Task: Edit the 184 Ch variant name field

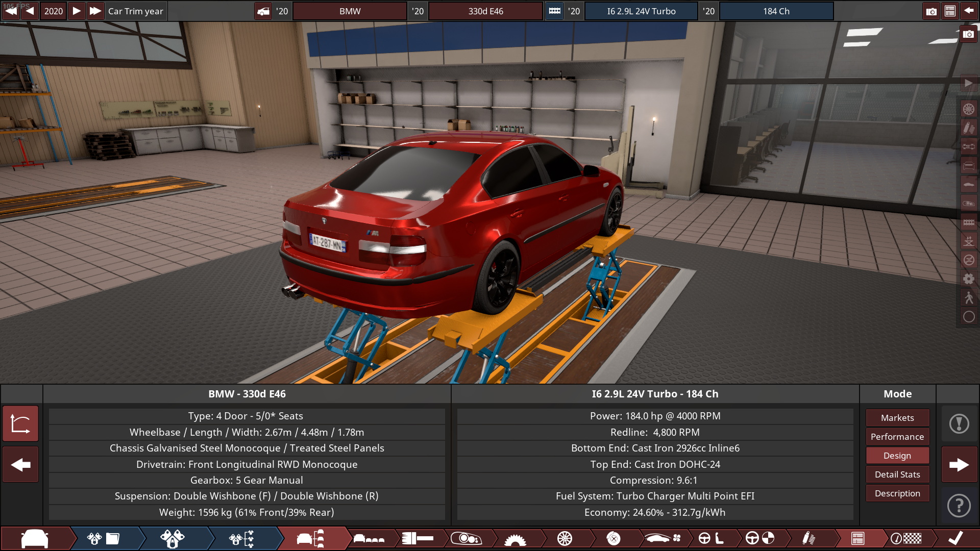Action: pos(776,11)
